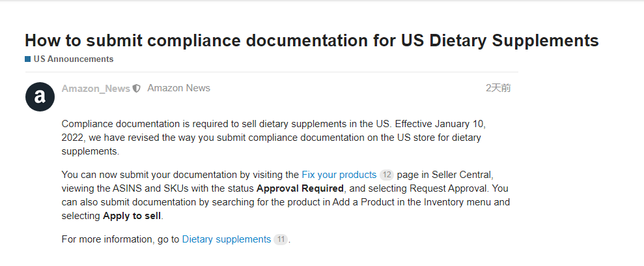Image resolution: width=644 pixels, height=266 pixels.
Task: Click the bold "Apply to sell" text
Action: tap(132, 215)
